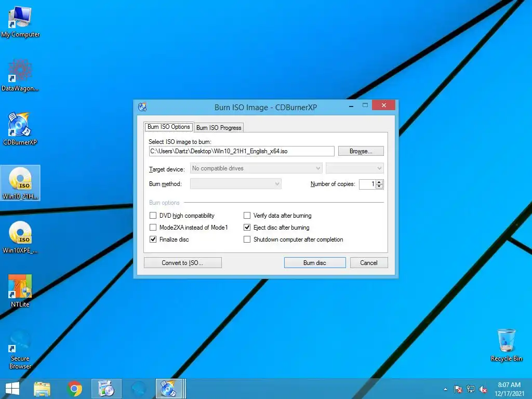The height and width of the screenshot is (399, 532).
Task: Select the Win10_21H ISO file icon
Action: (x=20, y=183)
